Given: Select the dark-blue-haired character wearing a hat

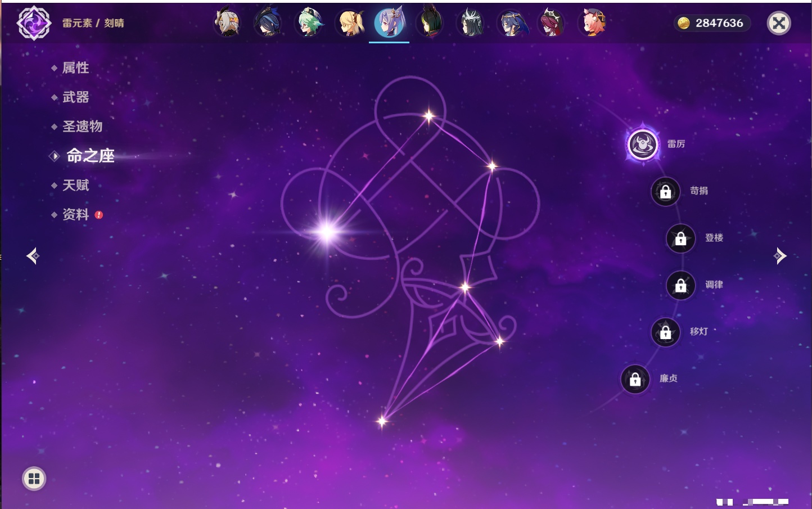Looking at the screenshot, I should pyautogui.click(x=268, y=23).
